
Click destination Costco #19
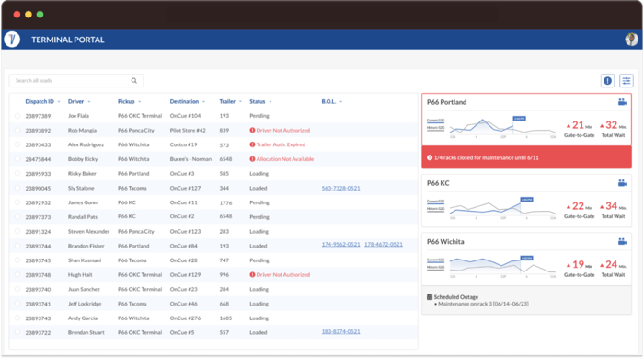click(x=184, y=144)
